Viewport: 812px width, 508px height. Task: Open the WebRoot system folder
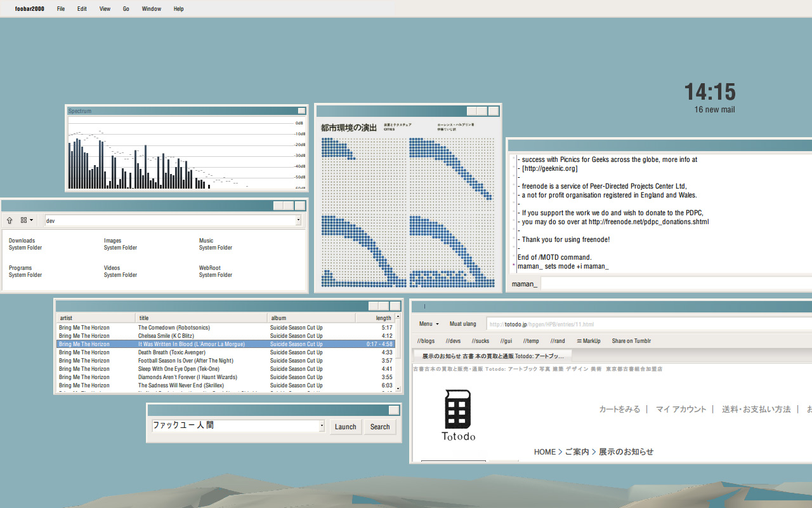[x=216, y=272]
